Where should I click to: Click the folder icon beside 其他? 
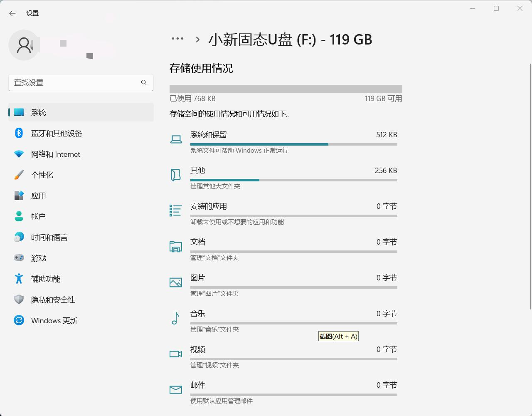[x=176, y=175]
